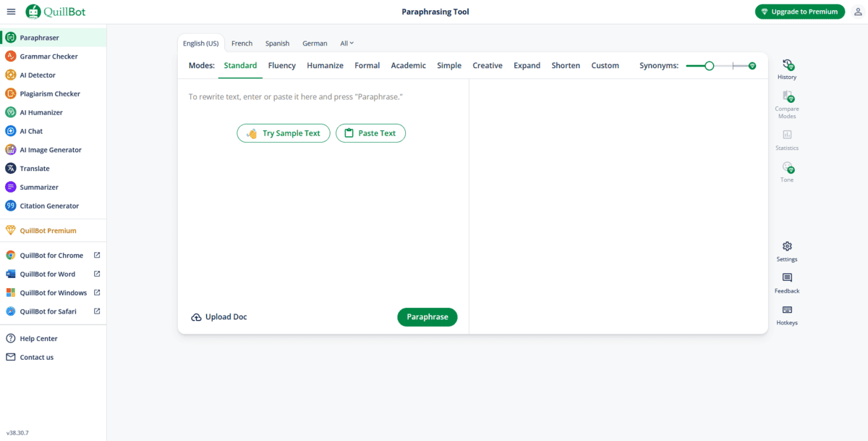Select the Fluency mode
This screenshot has width=868, height=441.
[x=281, y=66]
